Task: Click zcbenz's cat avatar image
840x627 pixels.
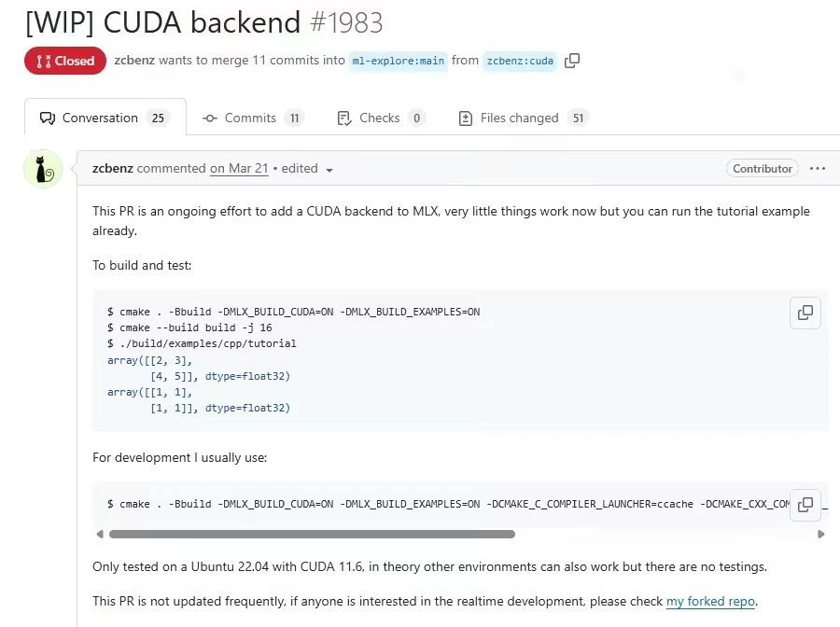Action: point(42,171)
